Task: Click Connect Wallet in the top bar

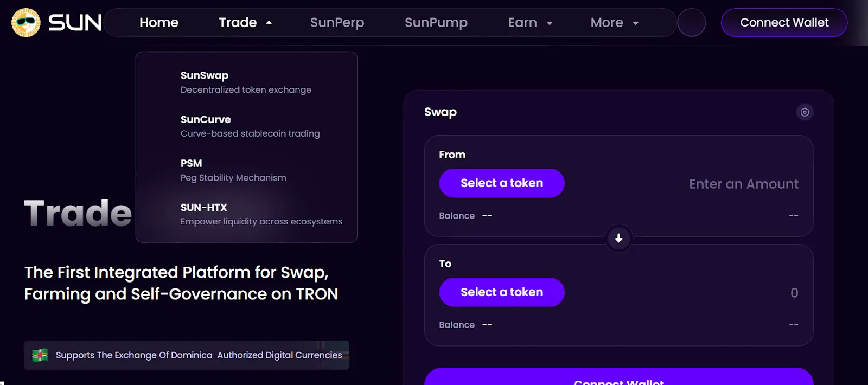Action: (783, 22)
